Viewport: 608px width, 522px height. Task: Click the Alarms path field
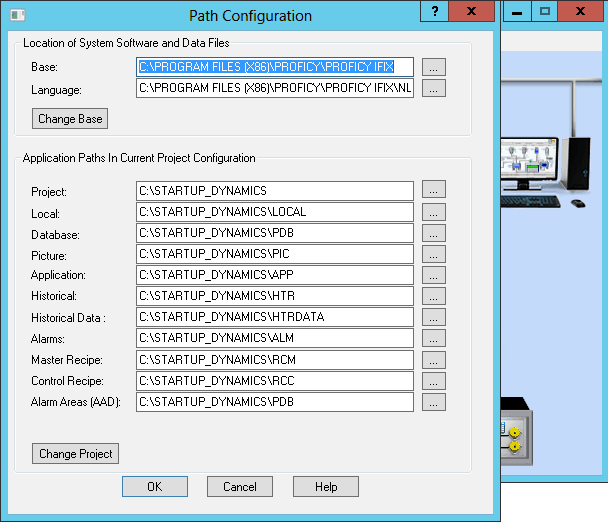[275, 338]
